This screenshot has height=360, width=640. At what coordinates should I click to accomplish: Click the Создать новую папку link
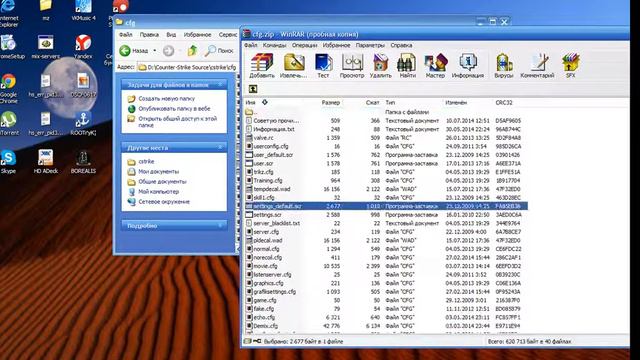[x=167, y=98]
